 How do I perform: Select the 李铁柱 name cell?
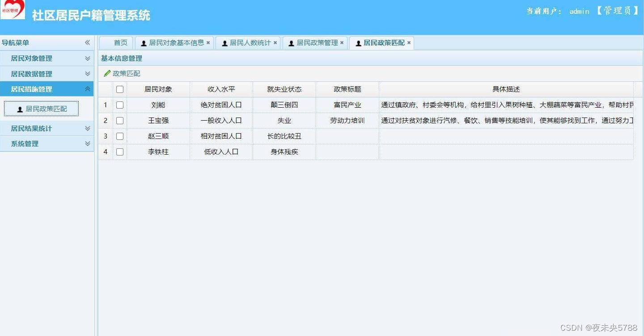pos(158,152)
